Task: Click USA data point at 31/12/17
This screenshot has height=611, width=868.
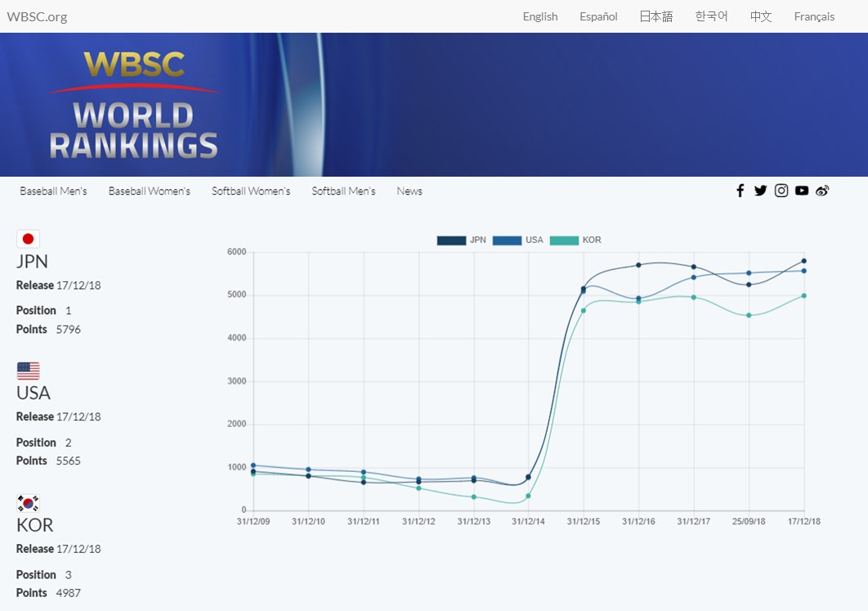Action: tap(694, 277)
